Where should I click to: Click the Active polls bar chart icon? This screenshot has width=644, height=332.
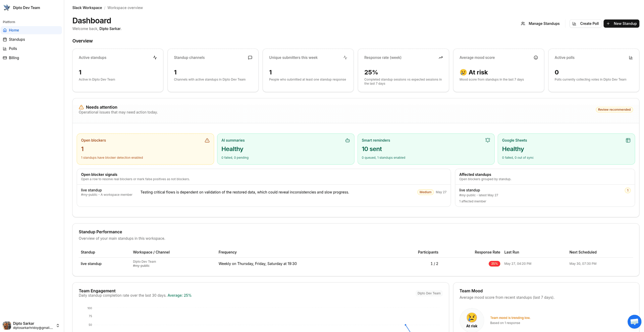(x=631, y=58)
